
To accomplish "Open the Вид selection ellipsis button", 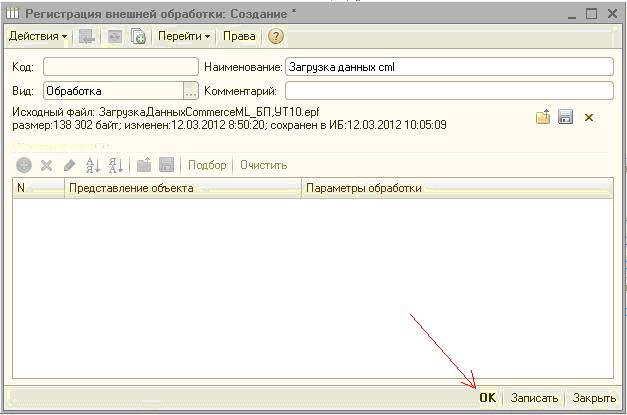I will click(191, 91).
